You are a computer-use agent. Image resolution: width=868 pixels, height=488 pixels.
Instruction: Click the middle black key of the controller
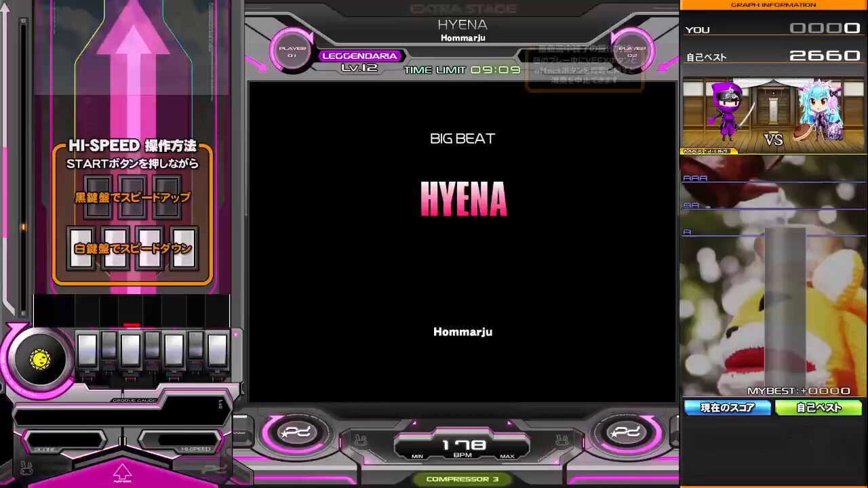click(152, 345)
